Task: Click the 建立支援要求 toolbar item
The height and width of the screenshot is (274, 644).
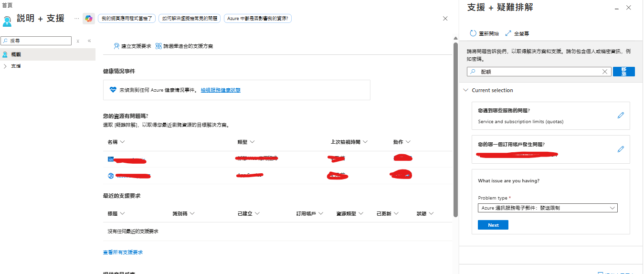Action: pos(132,46)
